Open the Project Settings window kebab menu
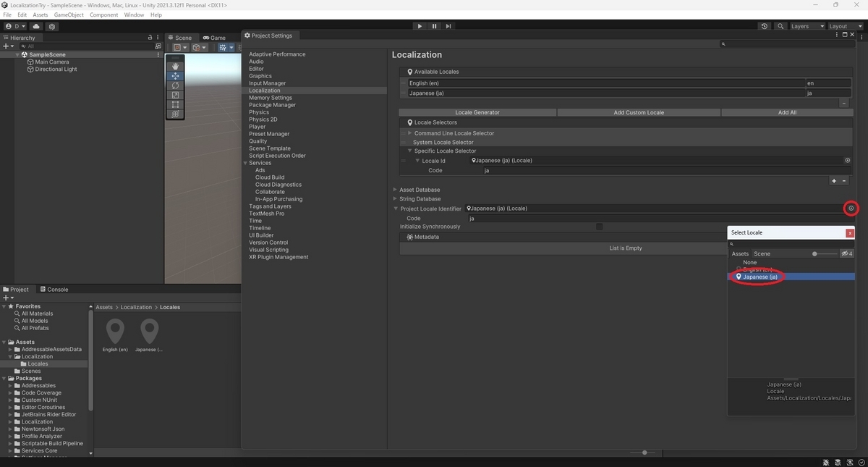Viewport: 868px width, 467px height. [x=836, y=35]
